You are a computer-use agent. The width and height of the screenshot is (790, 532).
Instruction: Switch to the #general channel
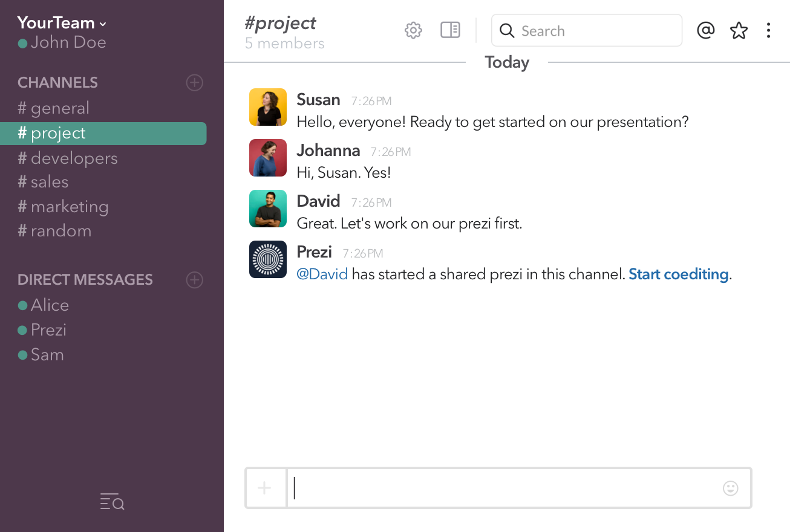(x=60, y=108)
